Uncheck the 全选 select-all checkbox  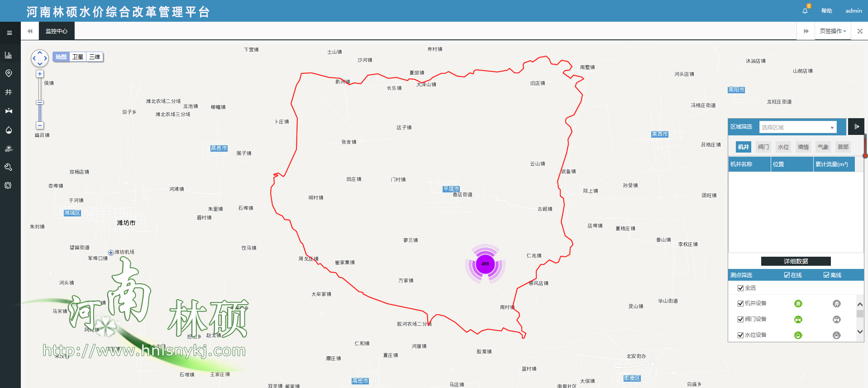click(x=740, y=288)
